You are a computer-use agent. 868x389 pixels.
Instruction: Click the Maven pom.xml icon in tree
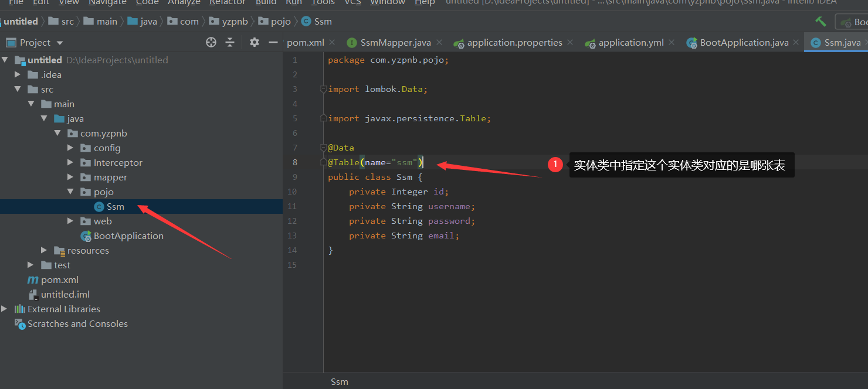coord(33,279)
